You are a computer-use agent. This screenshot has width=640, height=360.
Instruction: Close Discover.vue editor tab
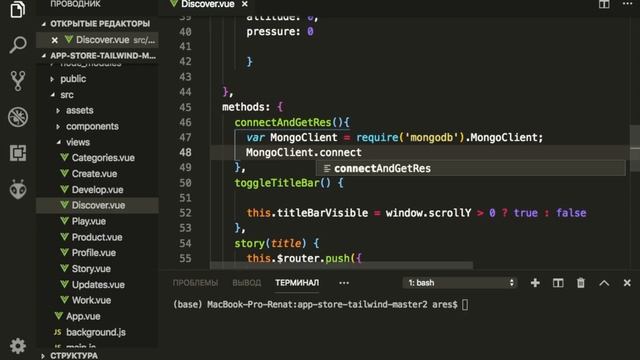(x=244, y=4)
